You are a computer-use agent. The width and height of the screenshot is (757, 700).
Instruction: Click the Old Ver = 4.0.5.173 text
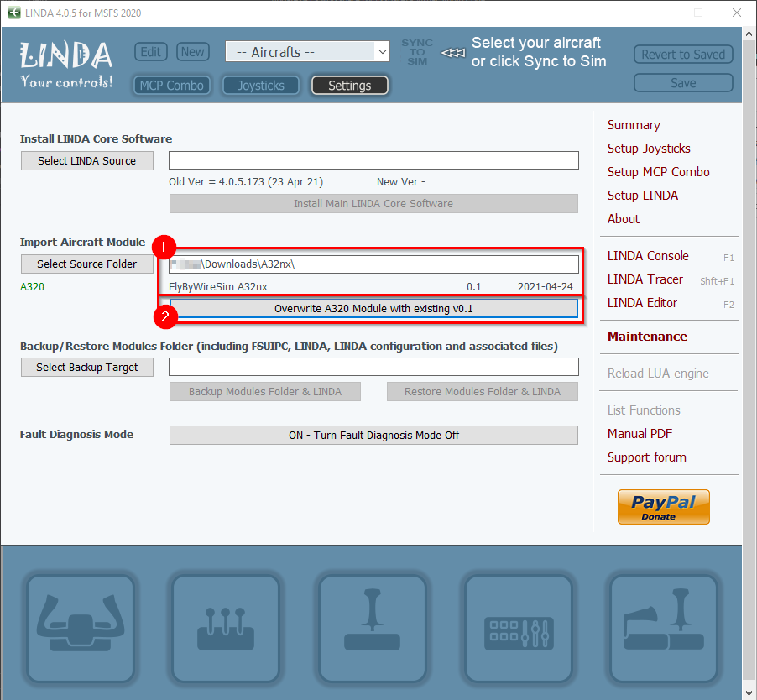click(246, 182)
